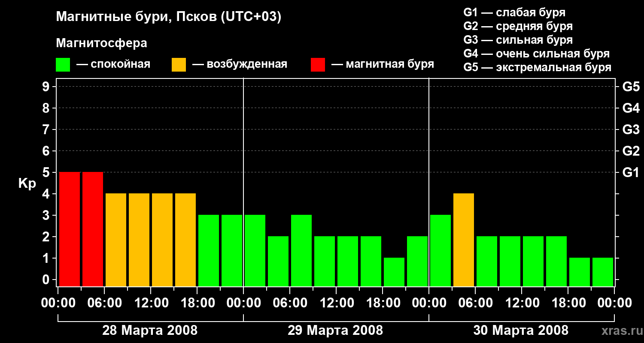Click the green bar for 30 Марта 06:00–09:00
The height and width of the screenshot is (343, 644).
[x=487, y=261]
